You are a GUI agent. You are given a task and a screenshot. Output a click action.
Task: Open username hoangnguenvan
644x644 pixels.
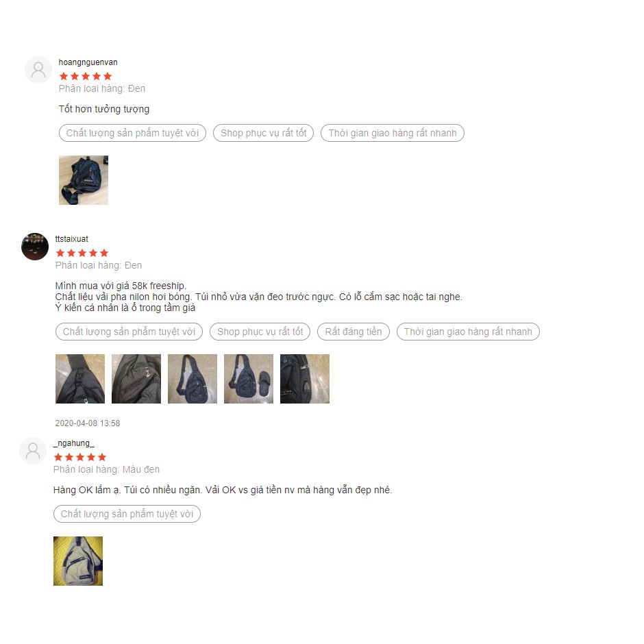point(88,62)
